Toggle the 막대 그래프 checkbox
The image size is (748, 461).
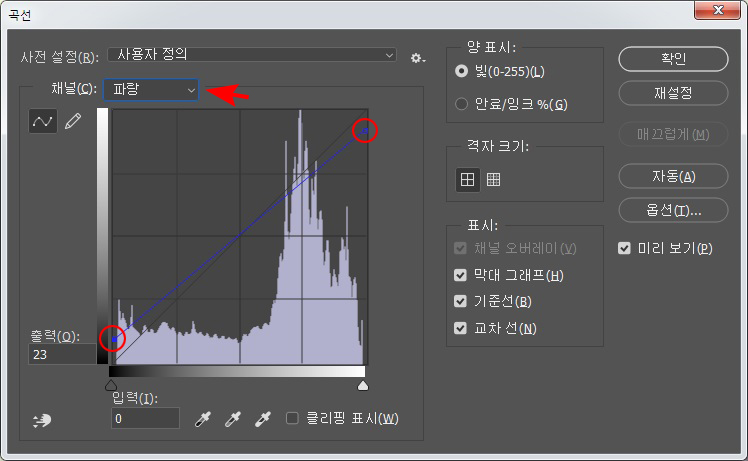click(460, 275)
